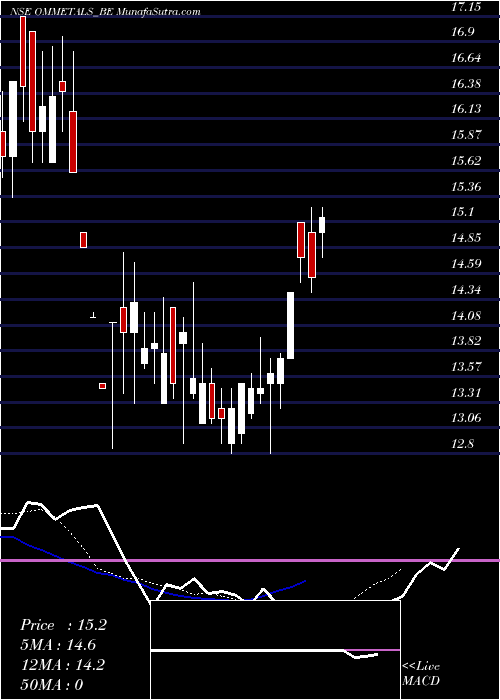Click the 16.13 price axis label
Screen dimensions: 500x700
466,109
